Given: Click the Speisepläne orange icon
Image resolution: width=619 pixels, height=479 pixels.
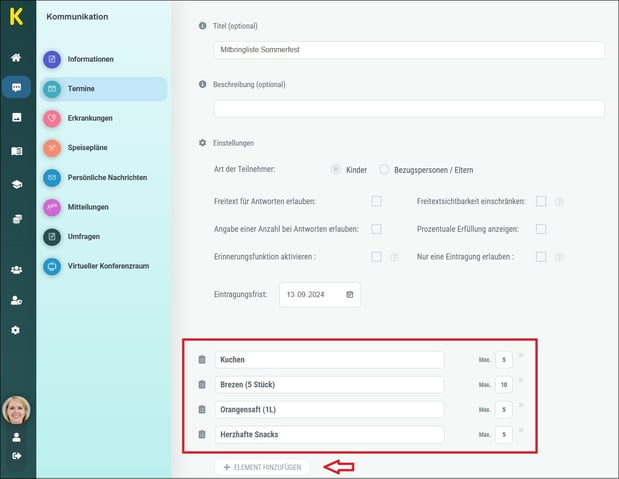Looking at the screenshot, I should pos(52,148).
